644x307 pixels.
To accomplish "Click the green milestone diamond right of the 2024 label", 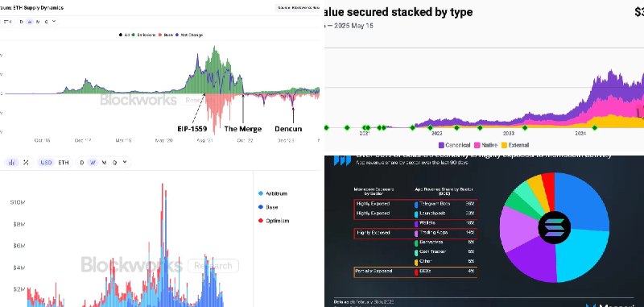I will (594, 128).
